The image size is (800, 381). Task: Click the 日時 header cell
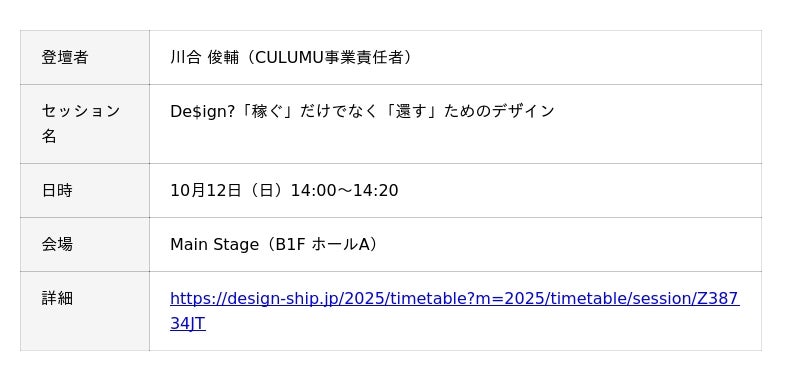click(x=85, y=191)
